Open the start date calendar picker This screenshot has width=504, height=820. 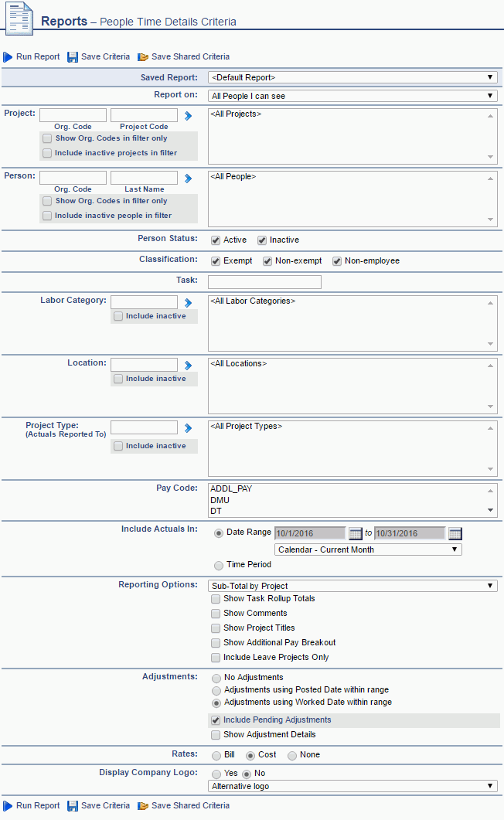[355, 533]
